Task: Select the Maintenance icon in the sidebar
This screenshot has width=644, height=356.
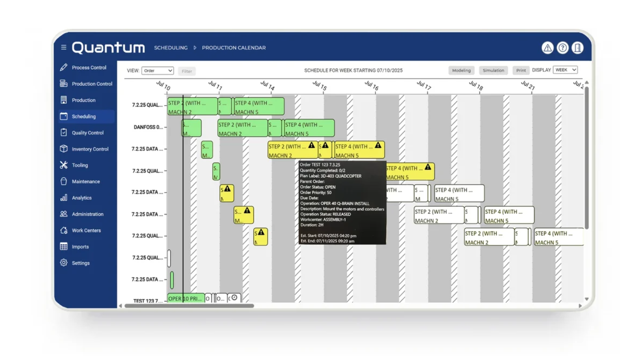Action: click(64, 181)
